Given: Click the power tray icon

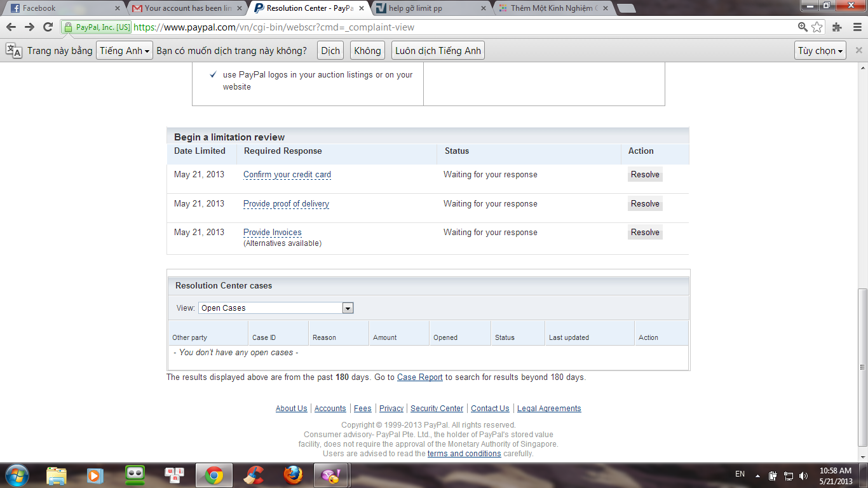Looking at the screenshot, I should pos(773,475).
